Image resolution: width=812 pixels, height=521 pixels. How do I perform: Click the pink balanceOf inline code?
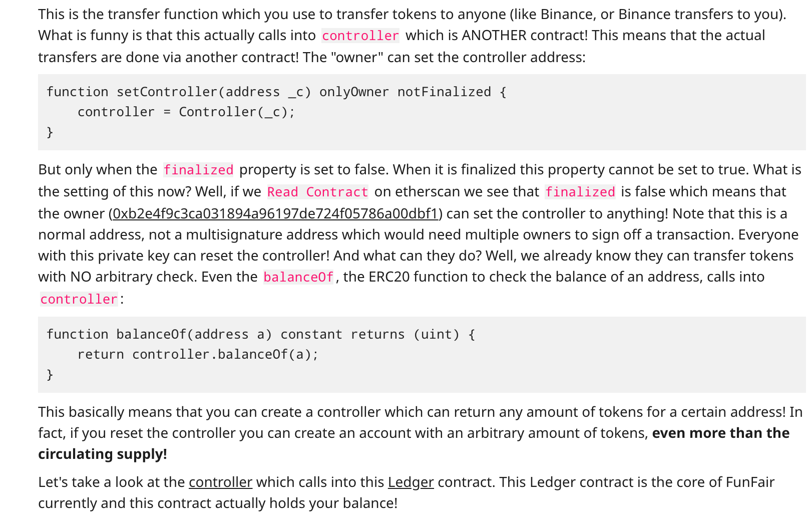[x=298, y=277]
